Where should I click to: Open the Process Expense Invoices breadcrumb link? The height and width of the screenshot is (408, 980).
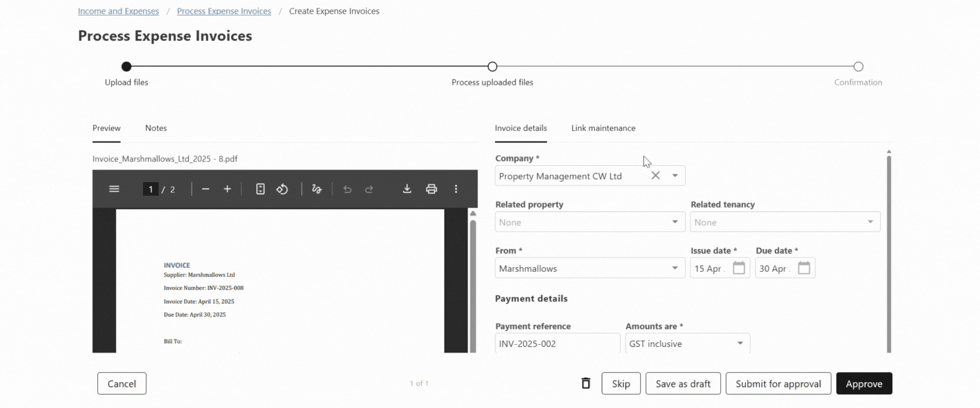coord(224,11)
